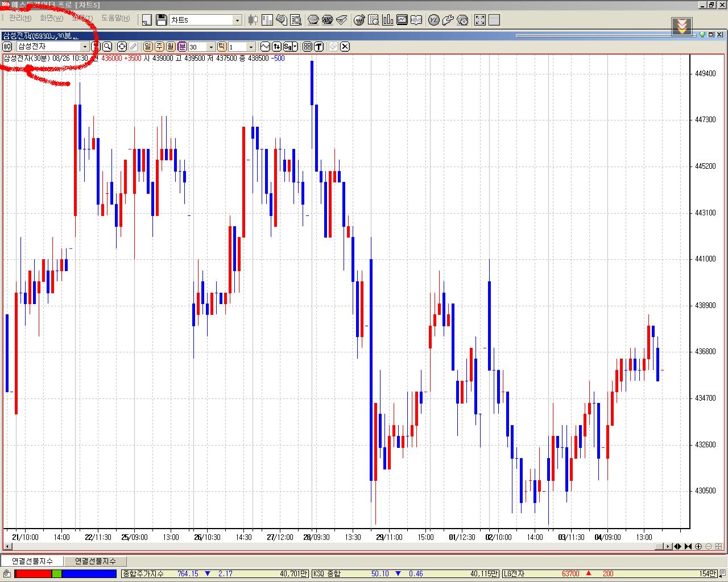Click the floppy disk save icon
This screenshot has height=582, width=728.
point(161,20)
